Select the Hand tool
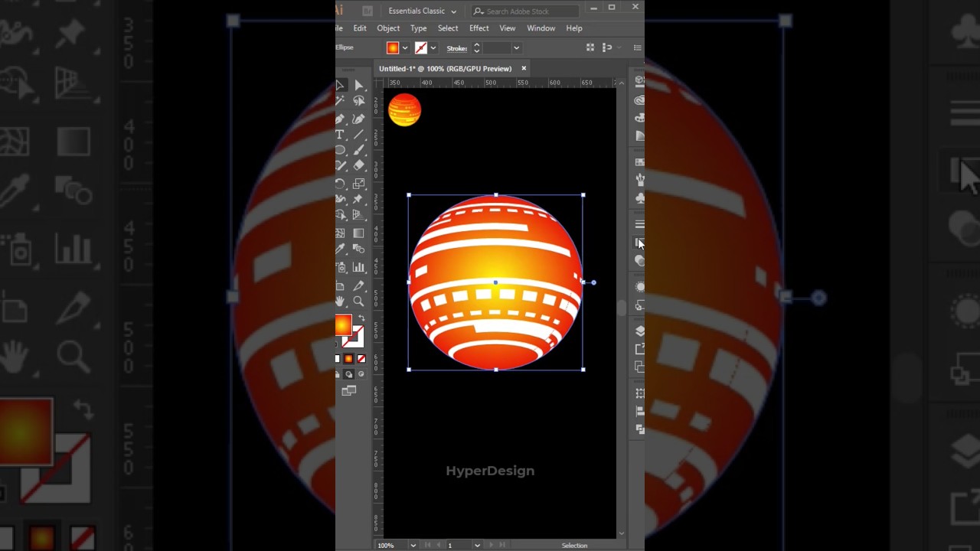Viewport: 980px width, 551px height. click(x=341, y=301)
